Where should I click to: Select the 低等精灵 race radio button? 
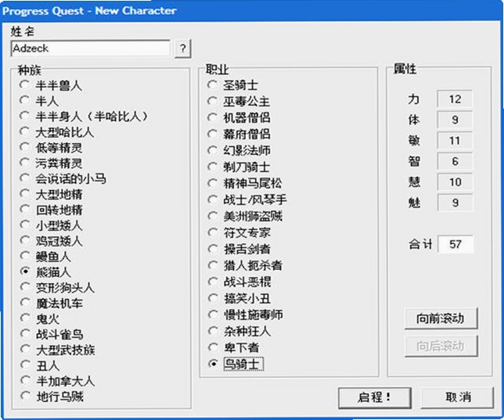coord(51,147)
